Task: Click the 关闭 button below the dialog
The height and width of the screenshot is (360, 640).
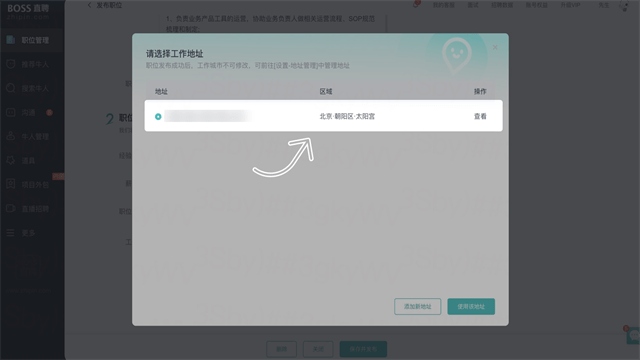Action: [x=318, y=349]
